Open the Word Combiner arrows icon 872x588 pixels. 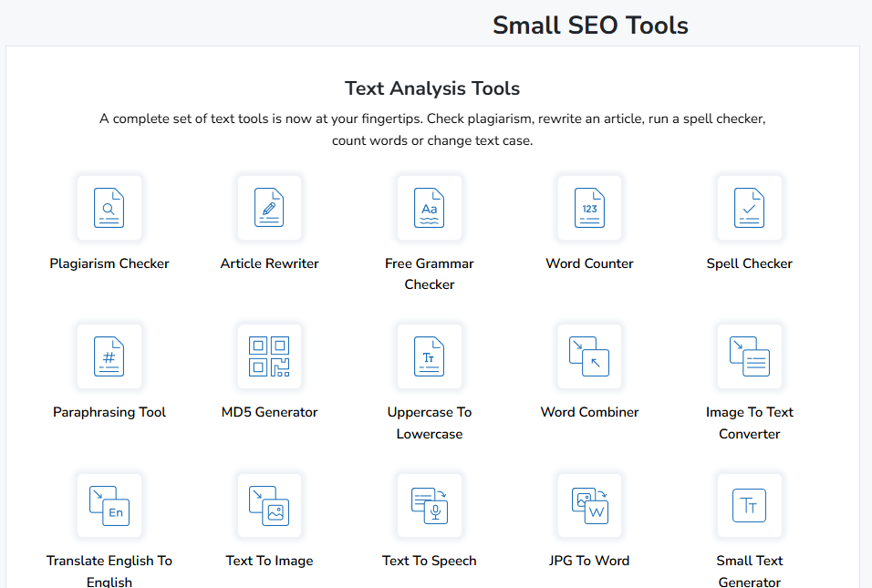point(589,356)
